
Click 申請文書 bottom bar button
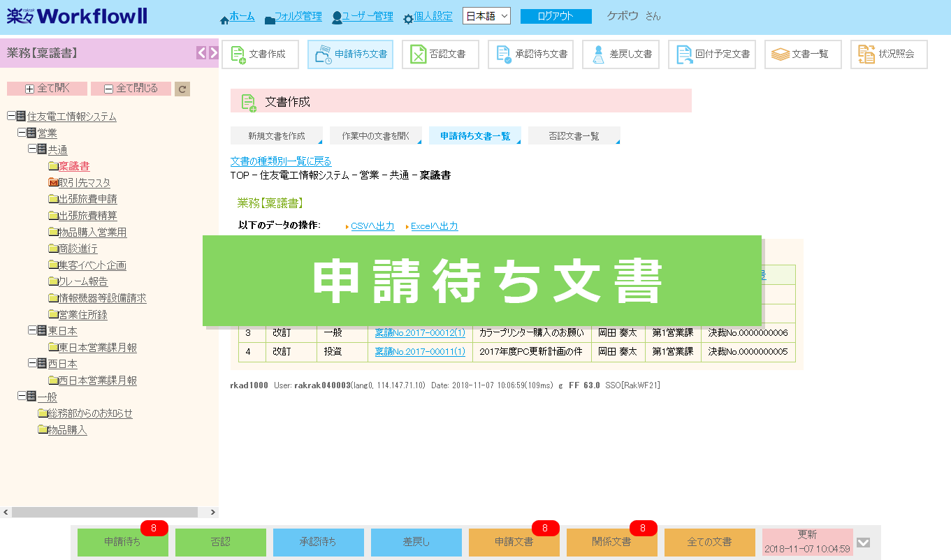coord(514,542)
